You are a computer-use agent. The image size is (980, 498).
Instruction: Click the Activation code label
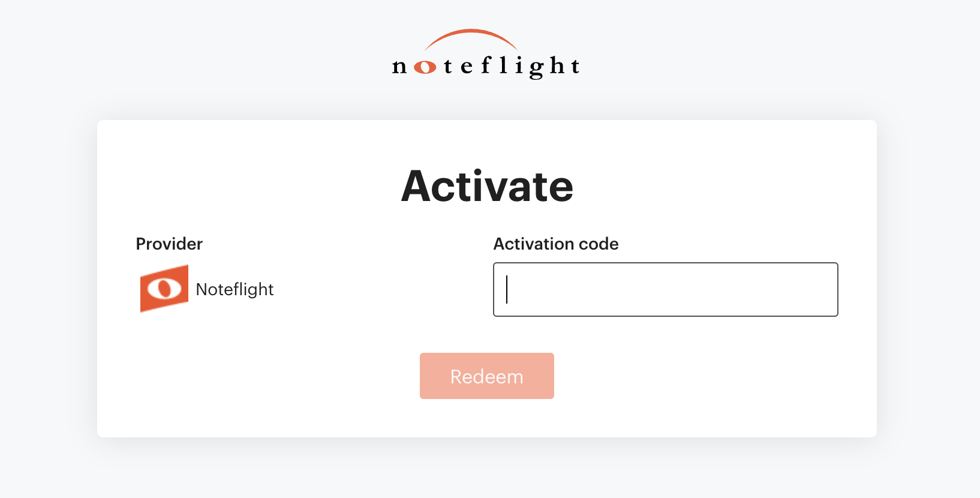click(x=556, y=244)
